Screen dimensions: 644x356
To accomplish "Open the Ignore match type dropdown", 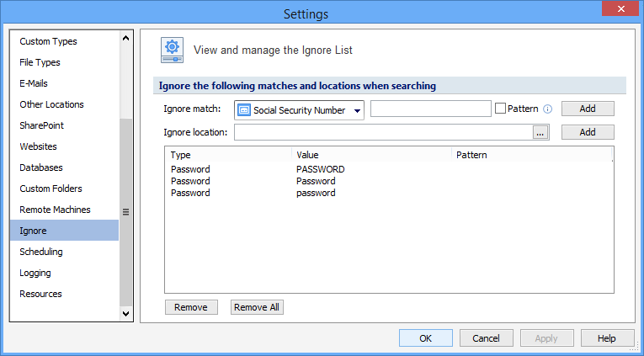I will [x=357, y=110].
